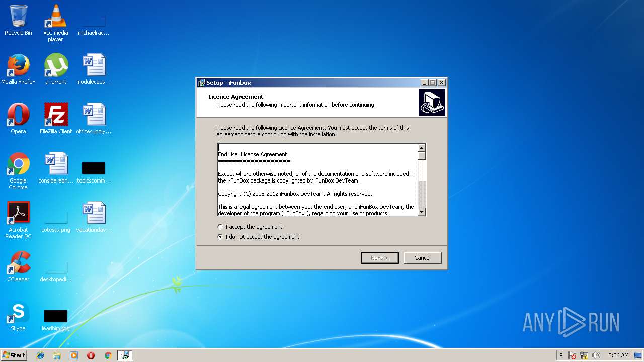
Task: Click the volume speaker tray icon
Action: pyautogui.click(x=596, y=355)
